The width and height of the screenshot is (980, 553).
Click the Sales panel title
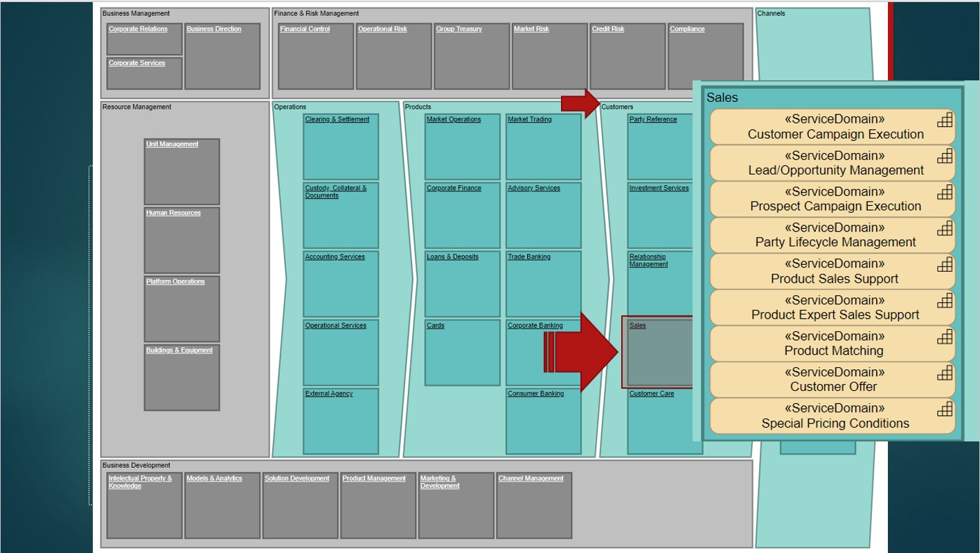pos(722,98)
